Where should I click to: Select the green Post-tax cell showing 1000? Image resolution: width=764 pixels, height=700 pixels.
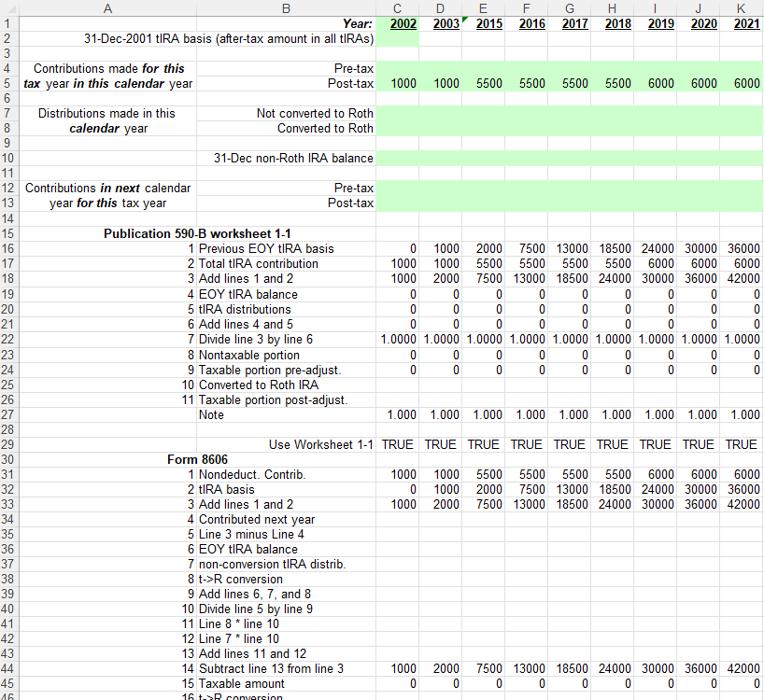(x=397, y=83)
